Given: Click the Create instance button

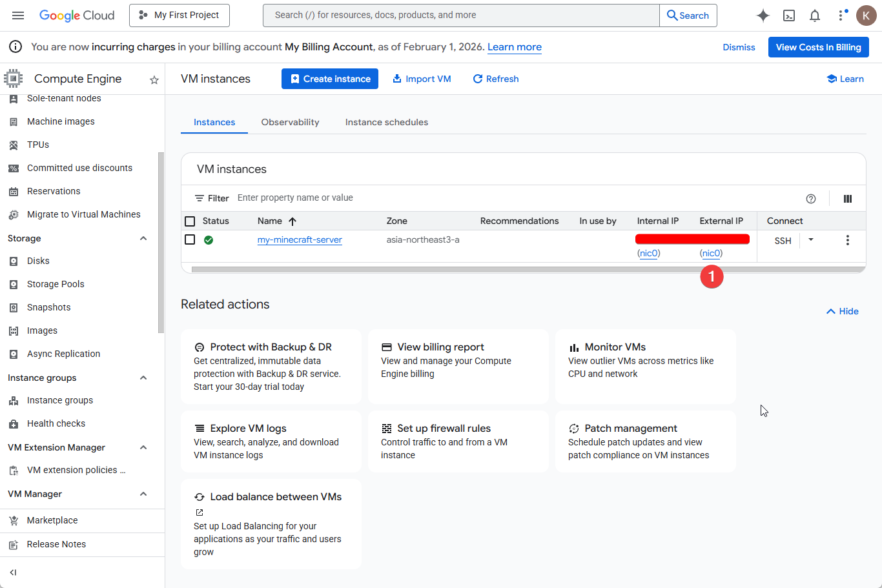Looking at the screenshot, I should (330, 79).
